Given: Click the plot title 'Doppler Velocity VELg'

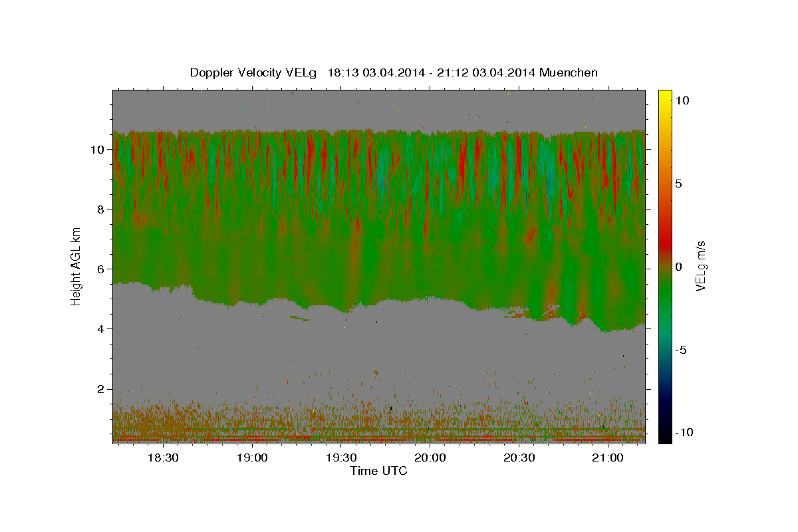Looking at the screenshot, I should [254, 72].
